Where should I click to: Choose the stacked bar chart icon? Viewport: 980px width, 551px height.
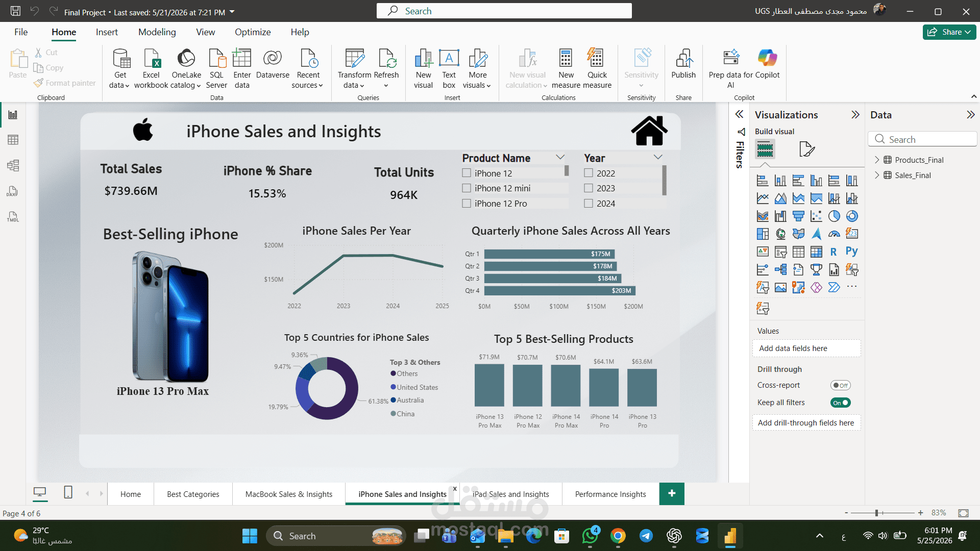(x=763, y=181)
